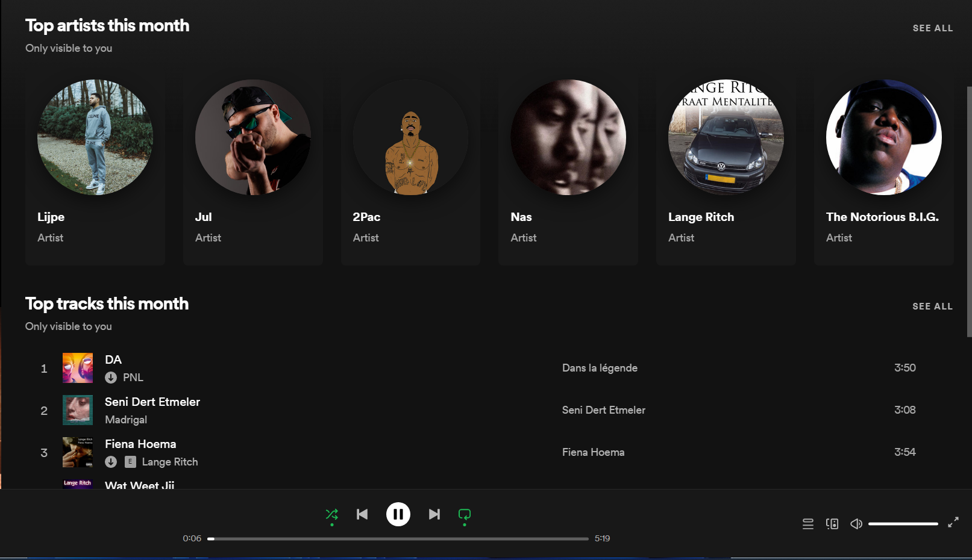
Task: Toggle shuffle playback off
Action: [331, 514]
